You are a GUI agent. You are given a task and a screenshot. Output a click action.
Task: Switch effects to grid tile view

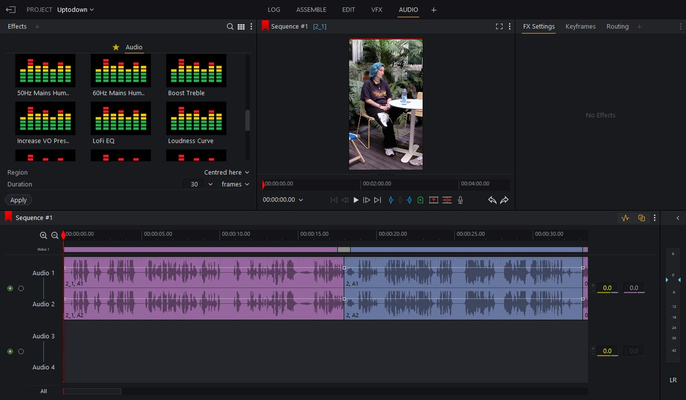pyautogui.click(x=241, y=26)
